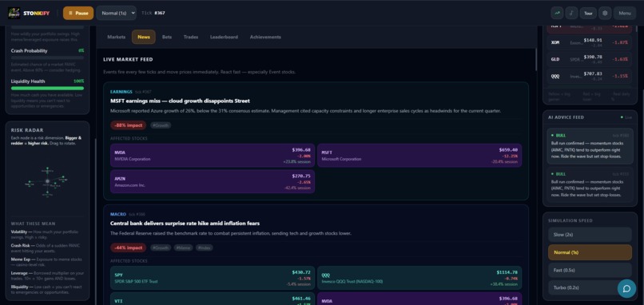Click the -88% impact badge

(128, 125)
